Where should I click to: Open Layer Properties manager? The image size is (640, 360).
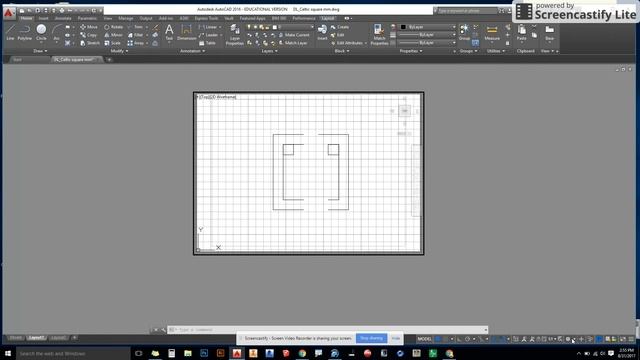point(235,34)
